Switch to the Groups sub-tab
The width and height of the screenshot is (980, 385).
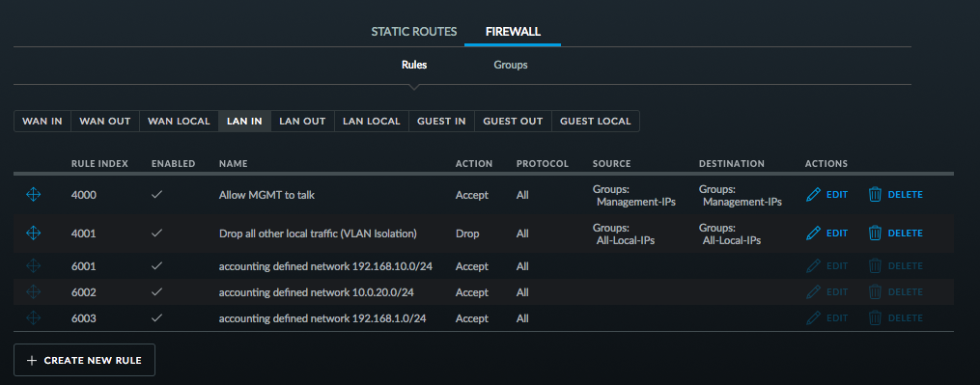click(x=511, y=65)
